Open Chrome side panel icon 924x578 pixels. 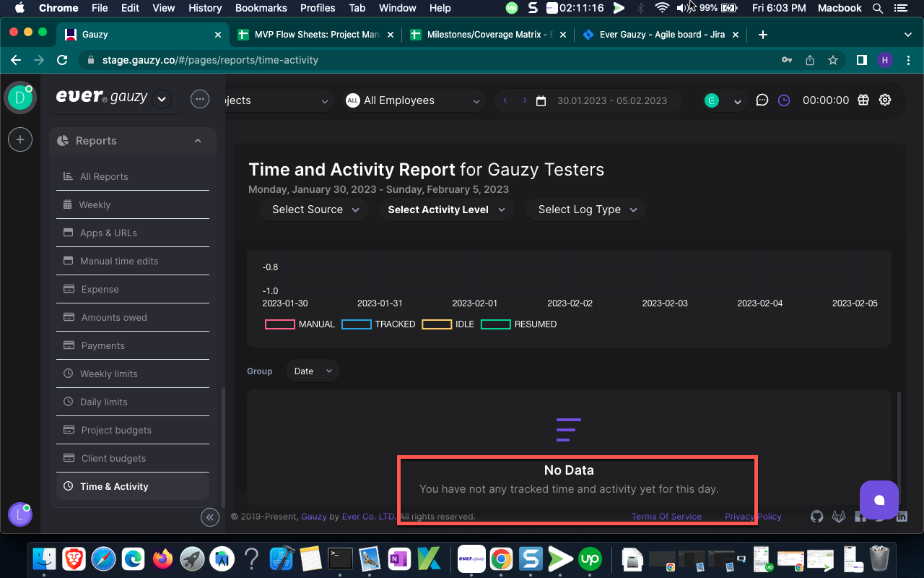861,60
